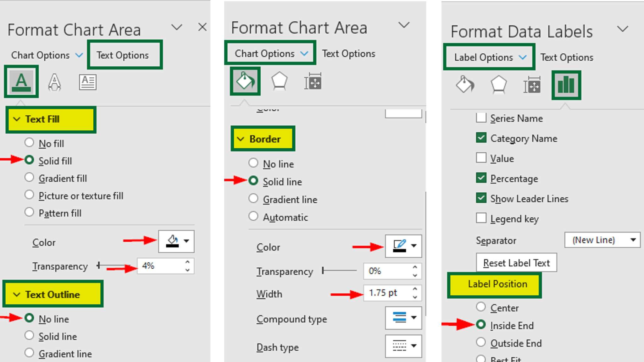644x362 pixels.
Task: Open the Separator (New Line) dropdown
Action: (602, 240)
